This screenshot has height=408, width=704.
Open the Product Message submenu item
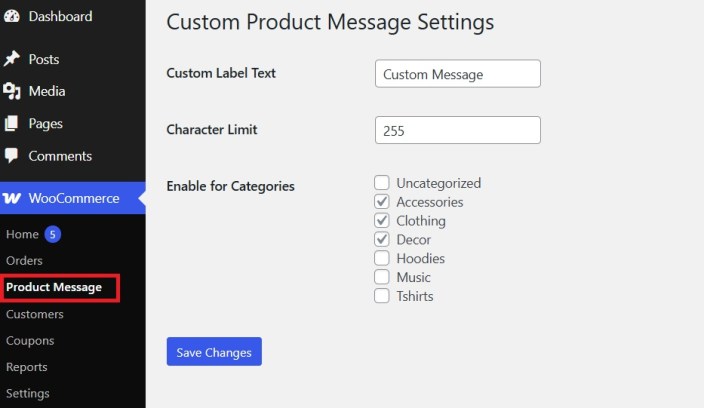[x=54, y=287]
